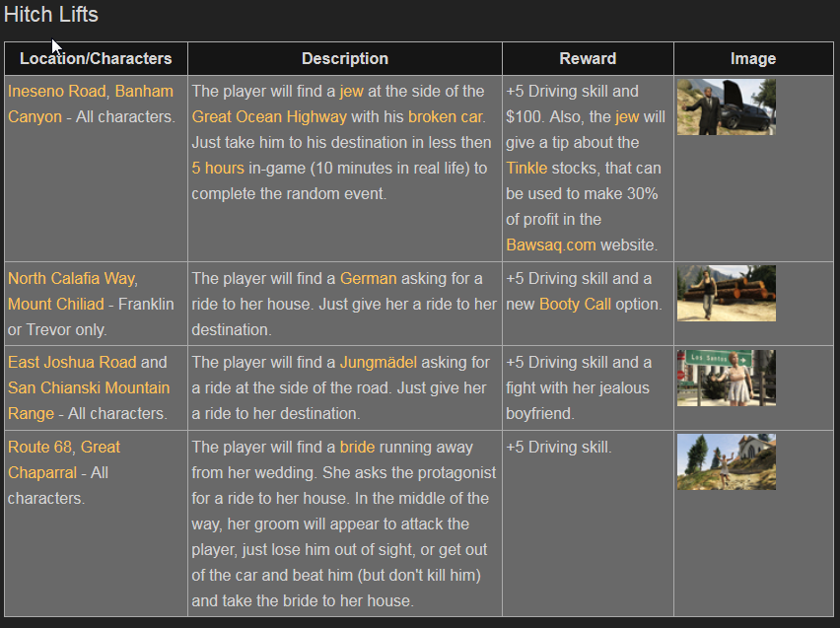Screen dimensions: 840x628
Task: Click 'Franklin or Trevor only.' text
Action: 91,317
